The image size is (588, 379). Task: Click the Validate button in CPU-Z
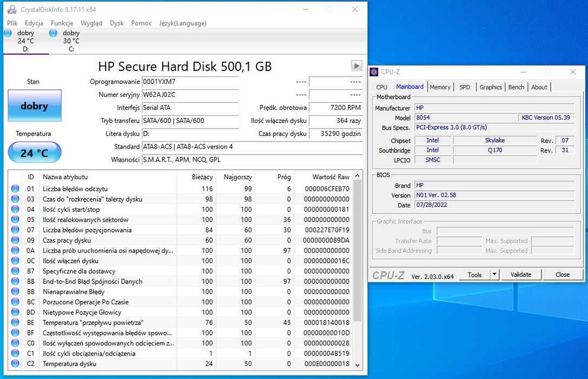click(x=521, y=275)
